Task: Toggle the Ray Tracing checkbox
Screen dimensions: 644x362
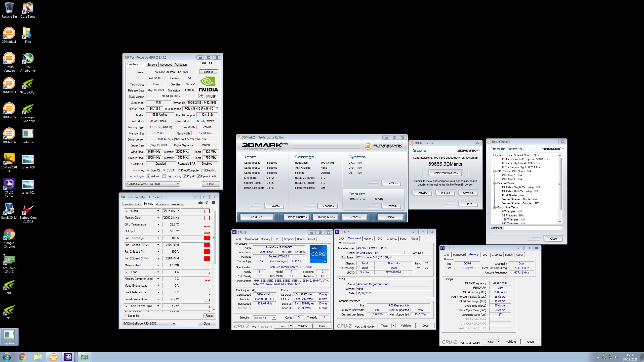Action: 164,176
